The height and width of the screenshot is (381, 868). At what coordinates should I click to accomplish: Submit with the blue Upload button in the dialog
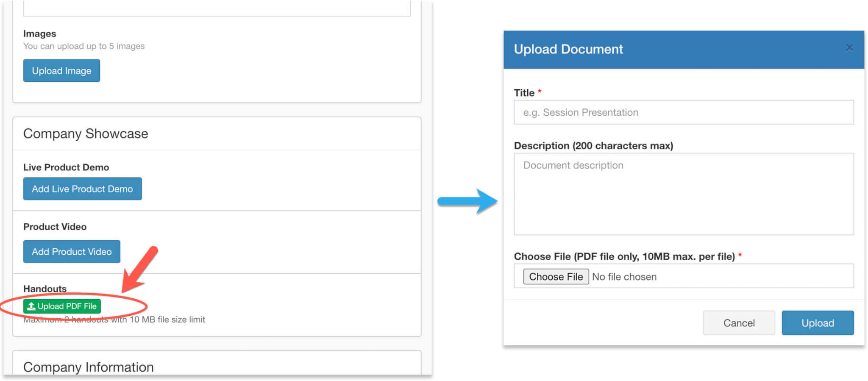[817, 323]
